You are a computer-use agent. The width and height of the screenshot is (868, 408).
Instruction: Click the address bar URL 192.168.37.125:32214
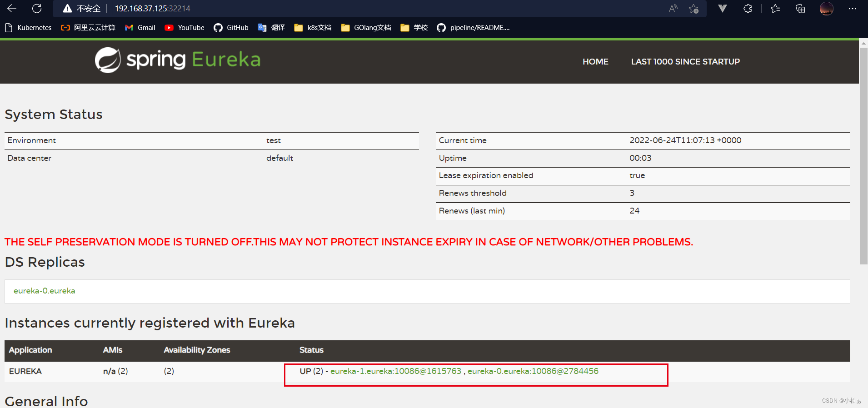click(x=152, y=9)
